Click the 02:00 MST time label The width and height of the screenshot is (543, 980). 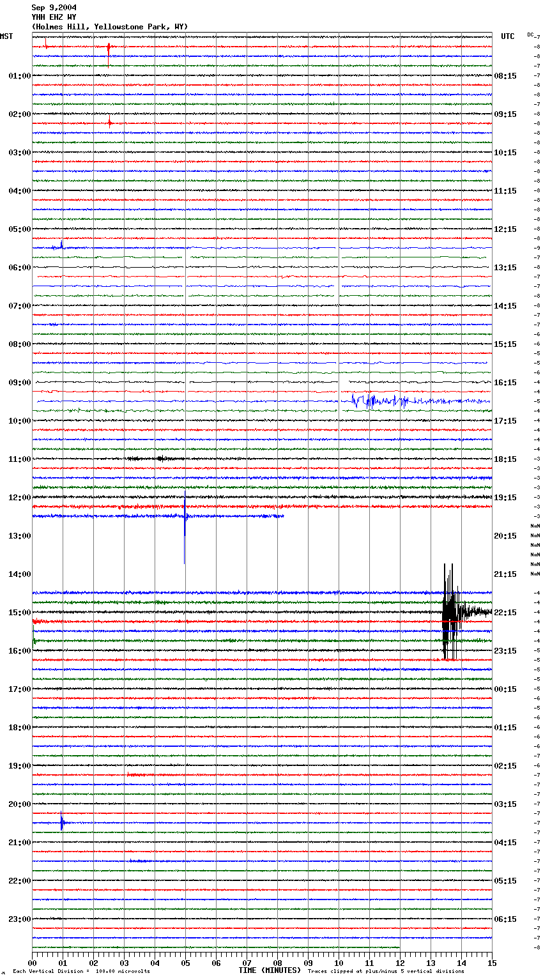pos(19,114)
